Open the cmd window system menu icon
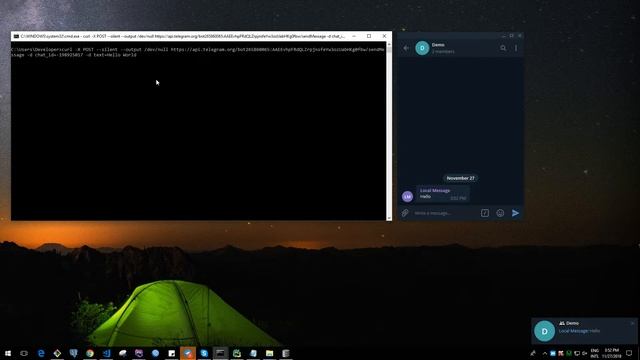640x360 pixels. [16, 36]
